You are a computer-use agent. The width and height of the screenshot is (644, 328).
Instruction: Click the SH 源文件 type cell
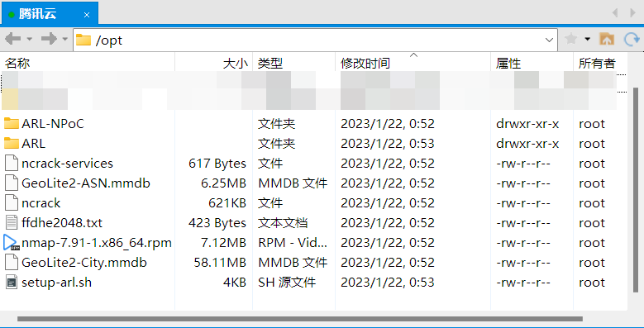pos(287,283)
